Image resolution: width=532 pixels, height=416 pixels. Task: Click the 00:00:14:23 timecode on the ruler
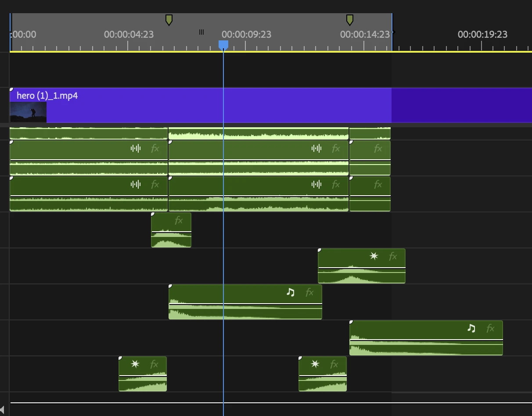click(x=365, y=34)
